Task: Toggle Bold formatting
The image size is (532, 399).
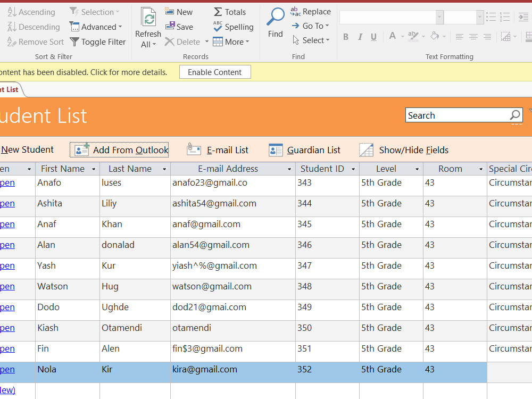Action: click(346, 37)
